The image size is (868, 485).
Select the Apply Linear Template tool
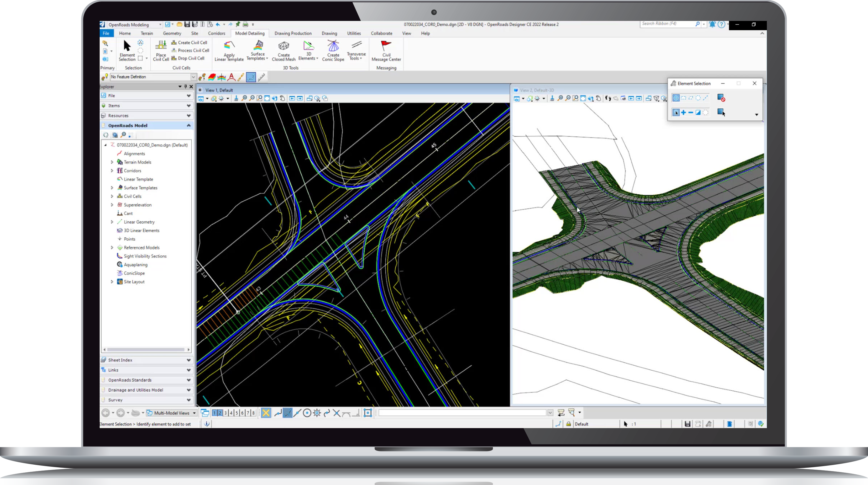point(229,50)
